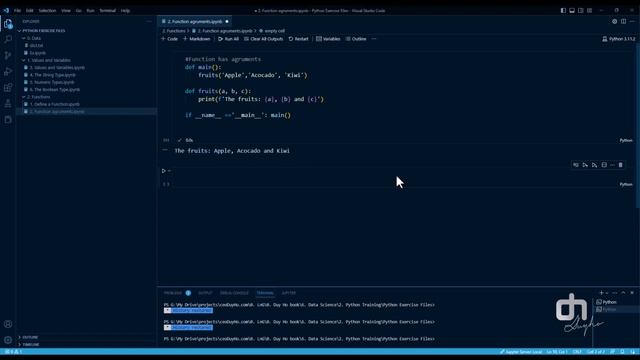Screen dimensions: 640x360
Task: Open the Explorer view in activity bar
Action: pos(8,24)
